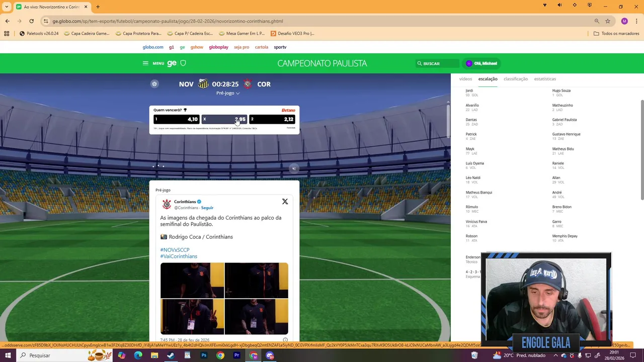644x362 pixels.
Task: Open Mesa Gamer Em L bookmark
Action: [x=241, y=34]
